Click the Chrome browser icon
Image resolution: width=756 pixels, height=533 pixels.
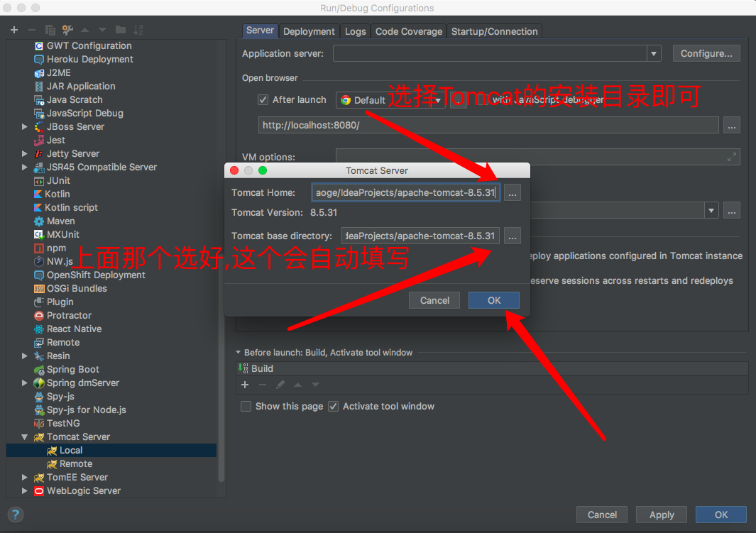[346, 100]
